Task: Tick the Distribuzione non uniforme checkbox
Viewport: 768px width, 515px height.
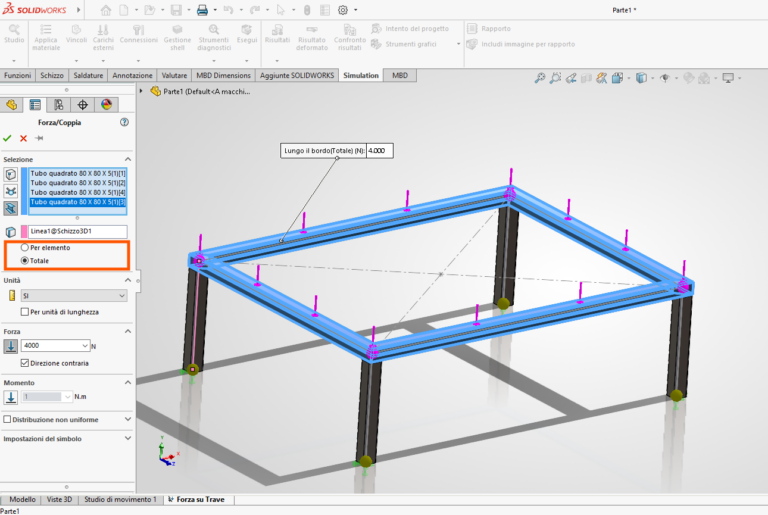Action: tap(8, 419)
